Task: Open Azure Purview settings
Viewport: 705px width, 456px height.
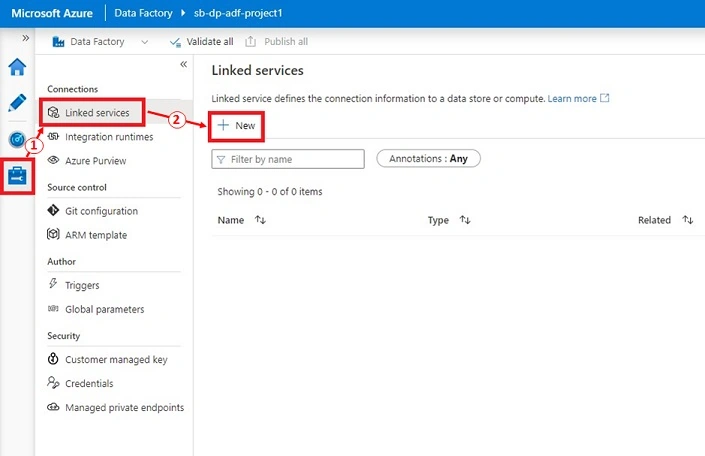Action: [87, 161]
